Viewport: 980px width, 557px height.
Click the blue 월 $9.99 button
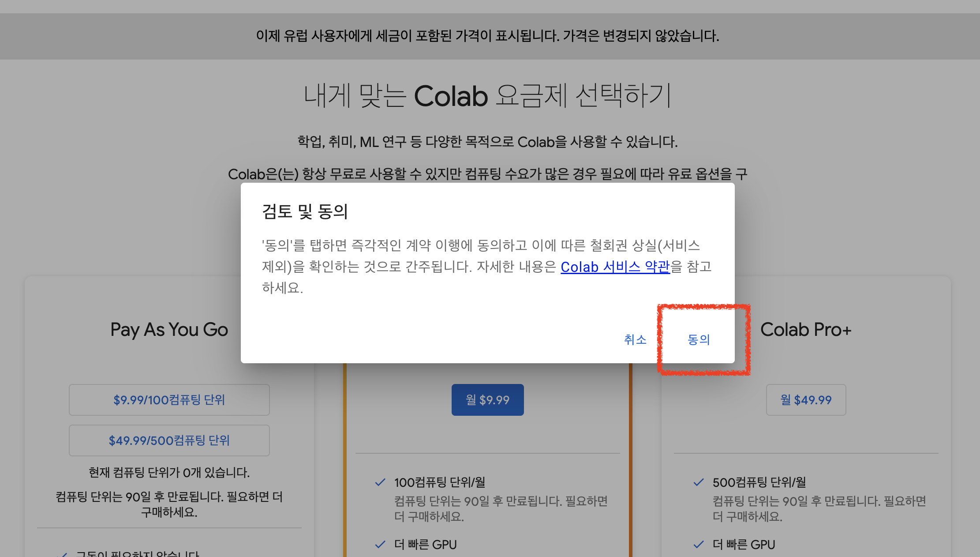487,400
